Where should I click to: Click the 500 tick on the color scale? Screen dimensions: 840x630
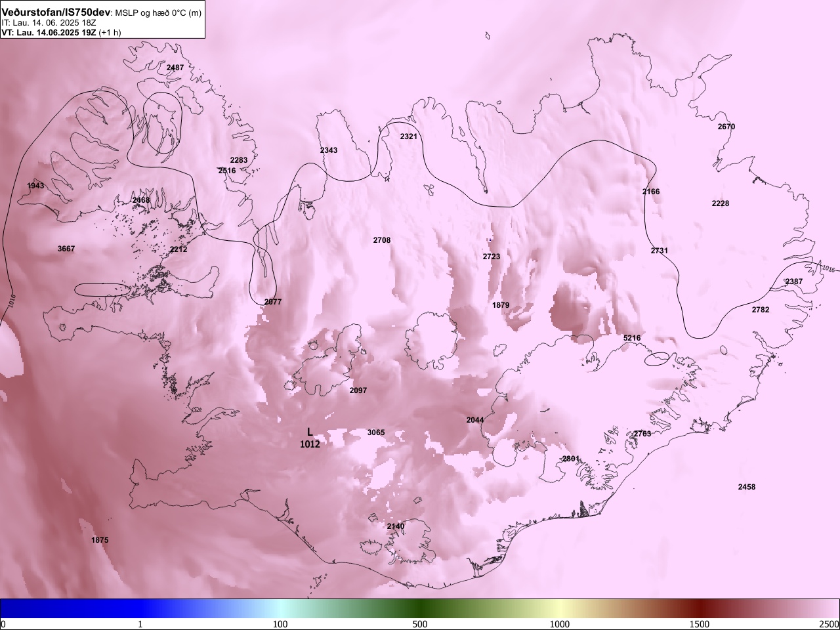coord(420,623)
